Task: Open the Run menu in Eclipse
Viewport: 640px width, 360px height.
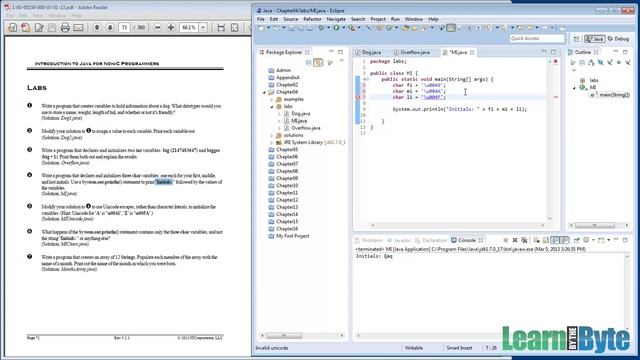Action: coord(395,19)
